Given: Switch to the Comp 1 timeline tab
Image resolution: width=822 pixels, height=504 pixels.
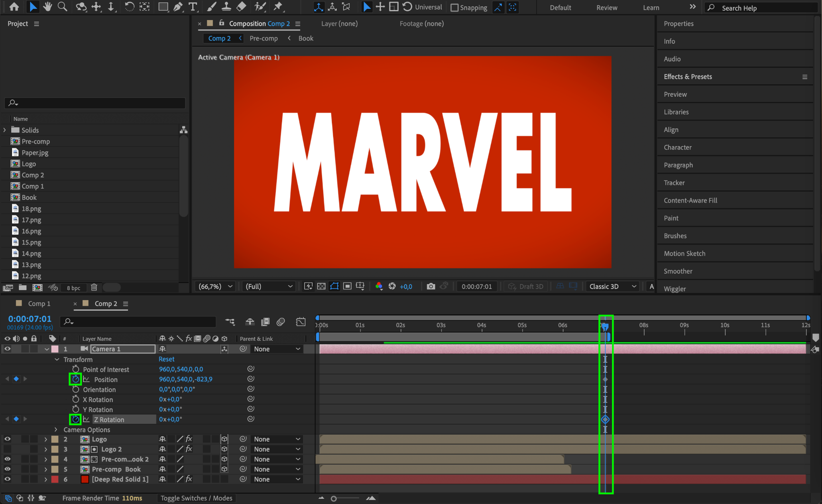Looking at the screenshot, I should pos(39,304).
